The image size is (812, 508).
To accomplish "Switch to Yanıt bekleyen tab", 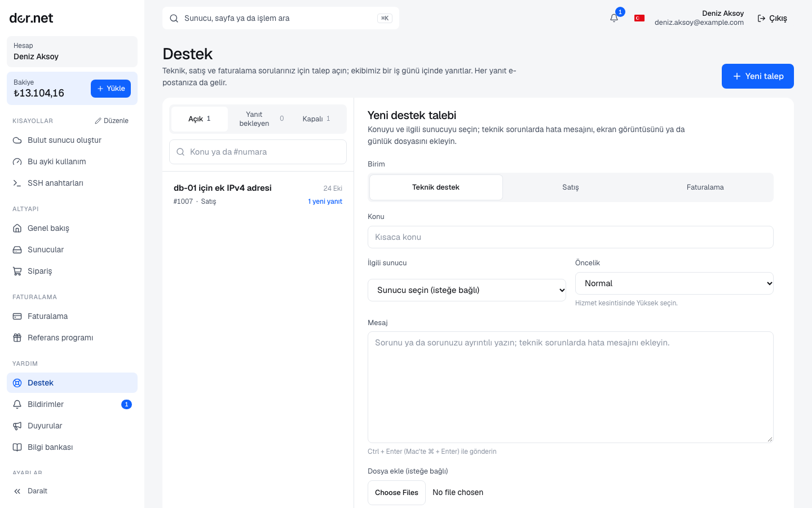I will click(x=258, y=119).
